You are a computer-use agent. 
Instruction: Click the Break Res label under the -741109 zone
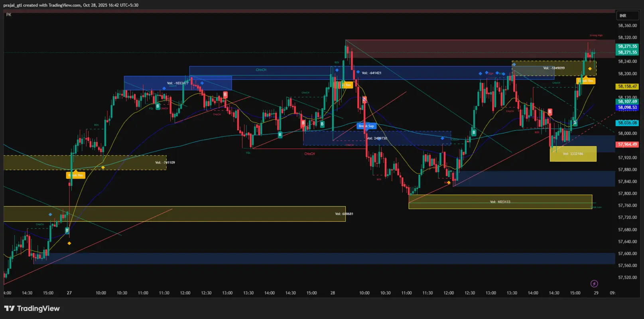(75, 175)
